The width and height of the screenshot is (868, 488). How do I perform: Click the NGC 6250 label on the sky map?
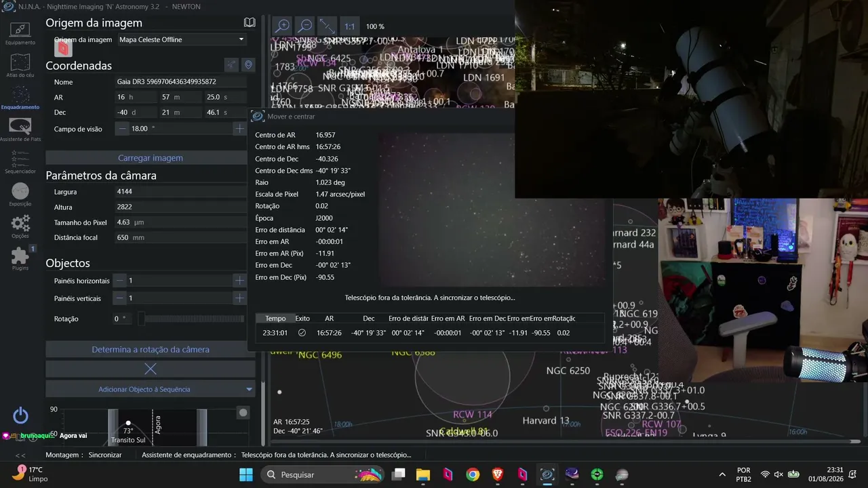pyautogui.click(x=568, y=371)
